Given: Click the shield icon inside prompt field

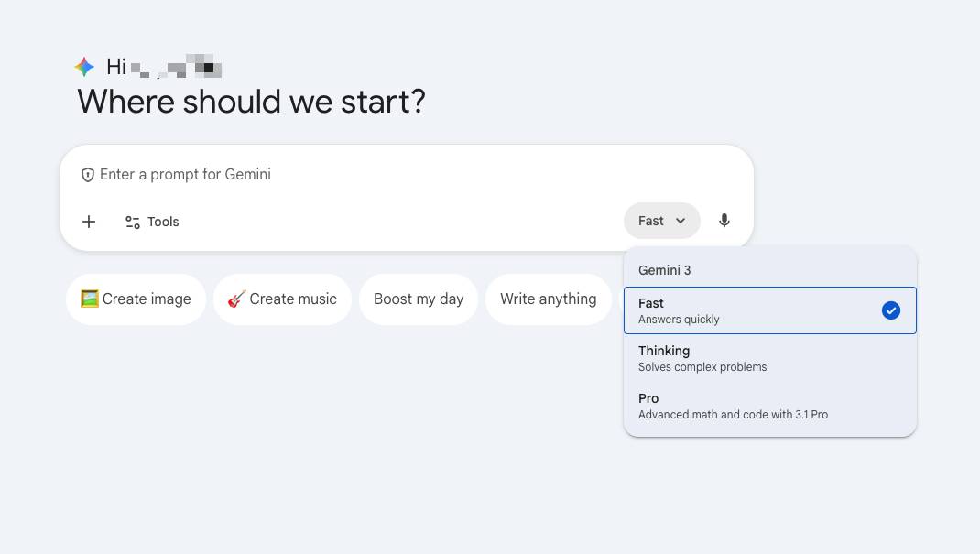Looking at the screenshot, I should click(x=88, y=174).
